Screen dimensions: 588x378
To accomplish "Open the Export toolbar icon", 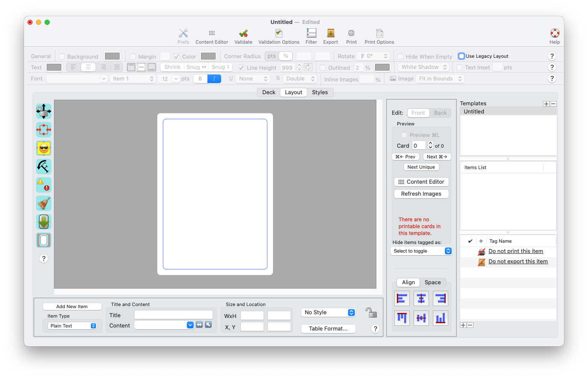I will coord(330,33).
